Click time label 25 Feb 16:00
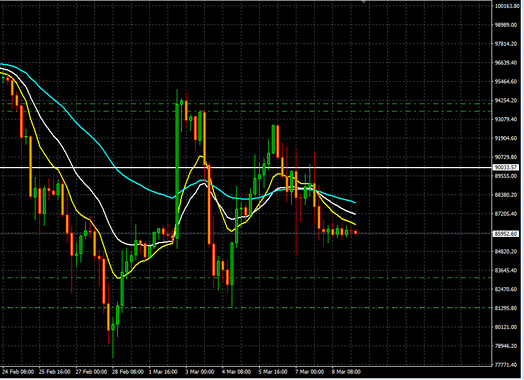Screen dimensions: 524x380 [54, 372]
